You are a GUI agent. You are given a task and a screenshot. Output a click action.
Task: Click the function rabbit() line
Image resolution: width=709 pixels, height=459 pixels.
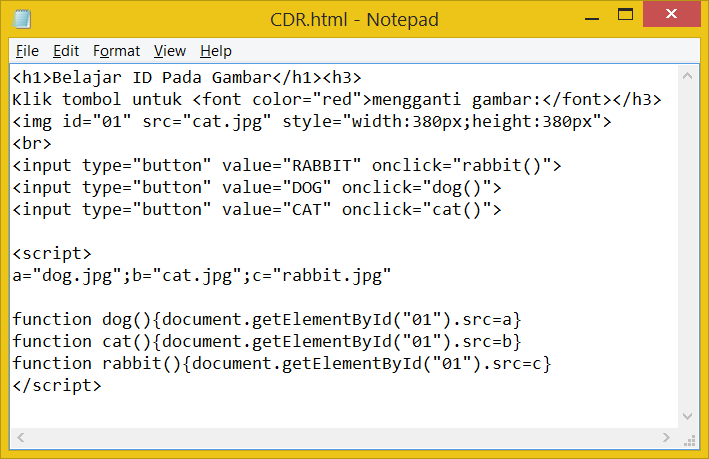(282, 364)
